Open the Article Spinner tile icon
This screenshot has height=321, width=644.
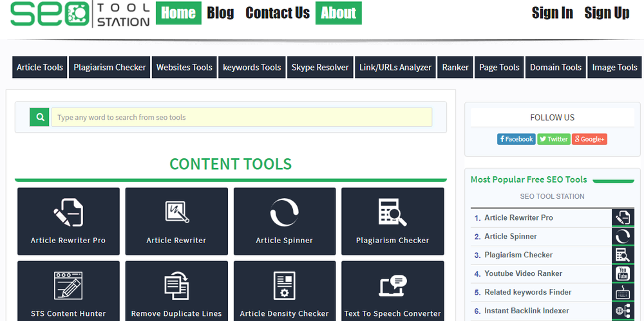(284, 212)
